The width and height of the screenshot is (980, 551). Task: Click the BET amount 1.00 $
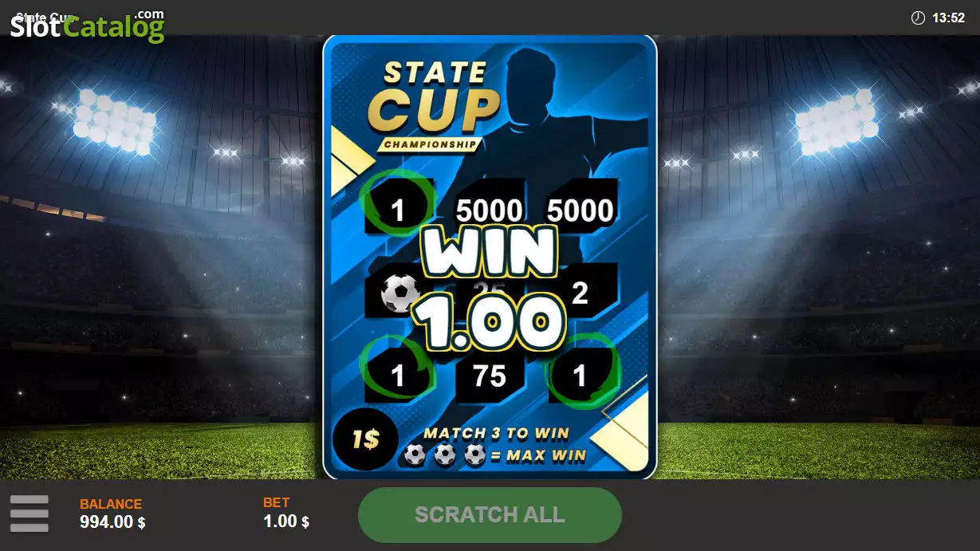286,521
